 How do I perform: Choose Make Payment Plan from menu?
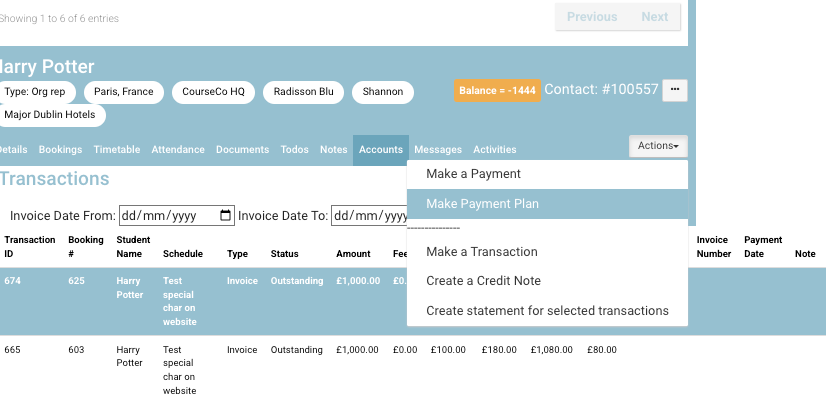(x=482, y=204)
